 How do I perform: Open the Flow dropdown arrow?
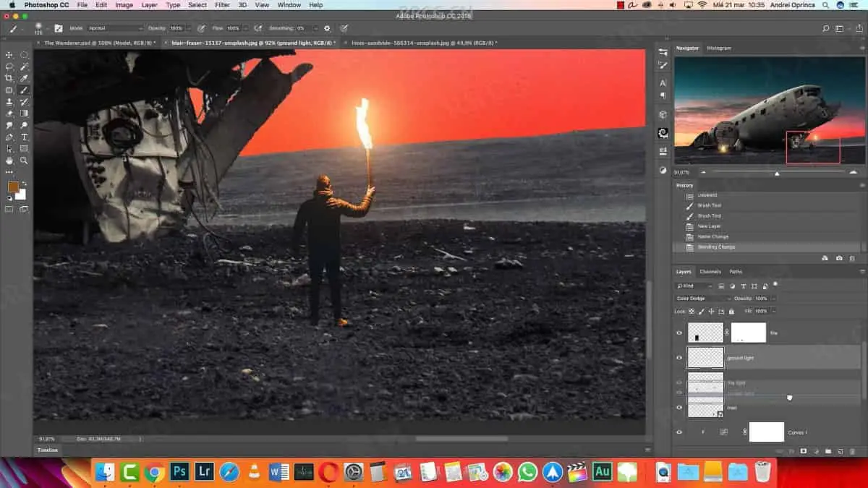(x=247, y=28)
